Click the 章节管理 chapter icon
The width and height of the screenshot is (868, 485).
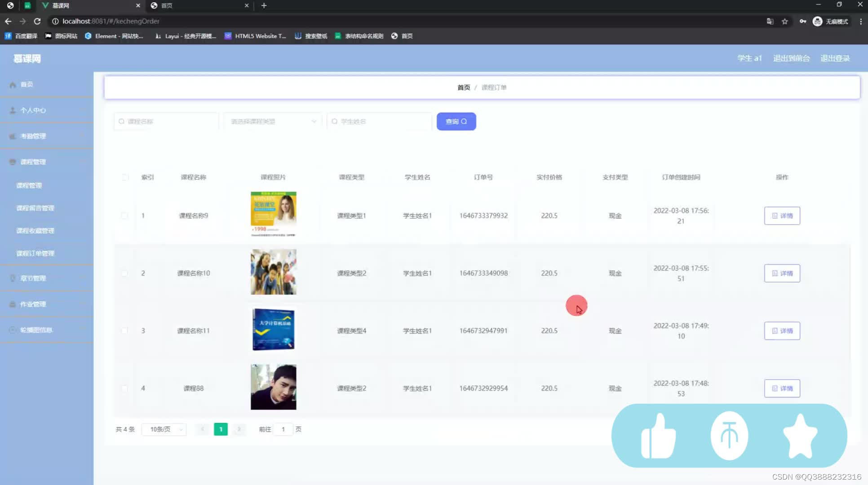tap(13, 278)
